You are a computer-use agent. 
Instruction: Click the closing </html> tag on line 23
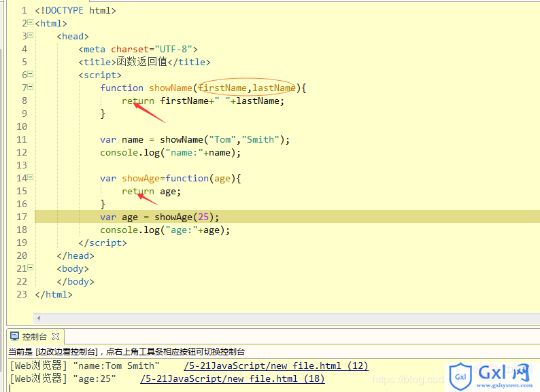tap(54, 295)
